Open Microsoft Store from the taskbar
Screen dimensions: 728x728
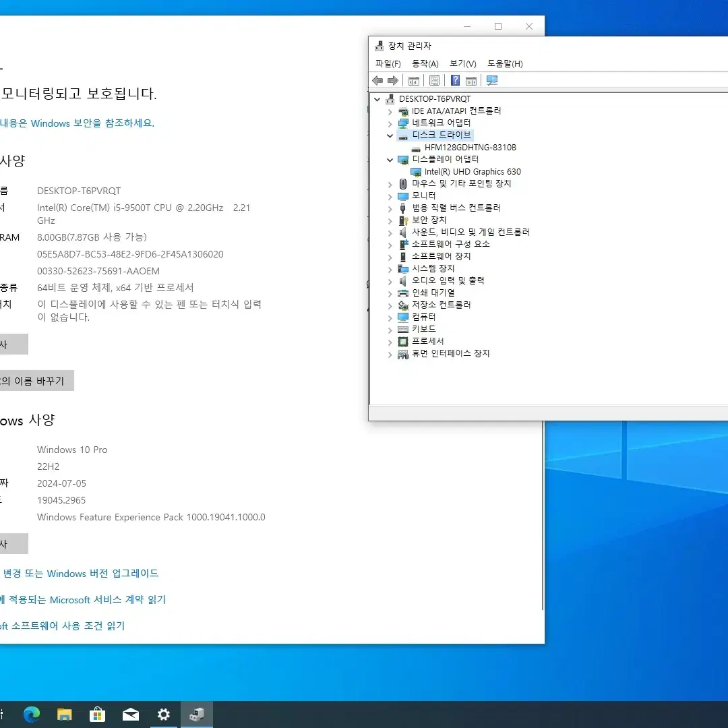point(98,714)
